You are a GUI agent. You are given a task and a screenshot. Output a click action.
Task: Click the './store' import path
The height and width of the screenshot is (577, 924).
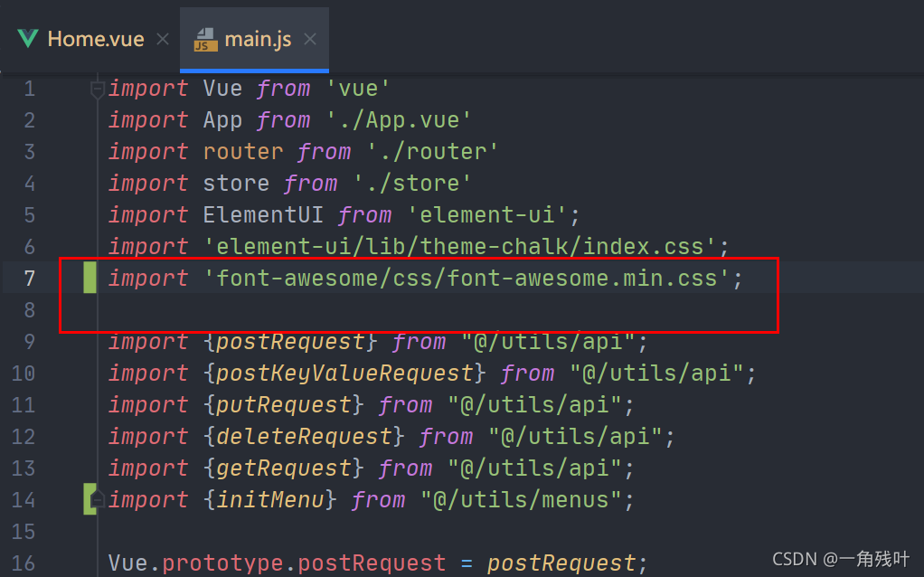pos(412,184)
